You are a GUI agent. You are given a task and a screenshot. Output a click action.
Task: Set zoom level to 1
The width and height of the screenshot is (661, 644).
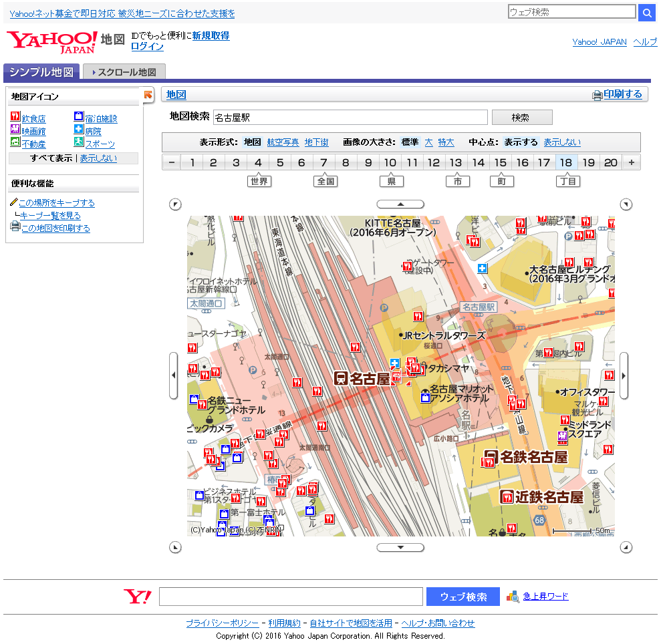192,162
